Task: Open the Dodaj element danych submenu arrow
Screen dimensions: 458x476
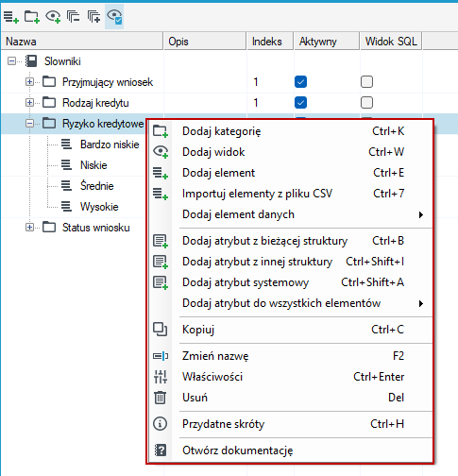Action: [x=421, y=214]
